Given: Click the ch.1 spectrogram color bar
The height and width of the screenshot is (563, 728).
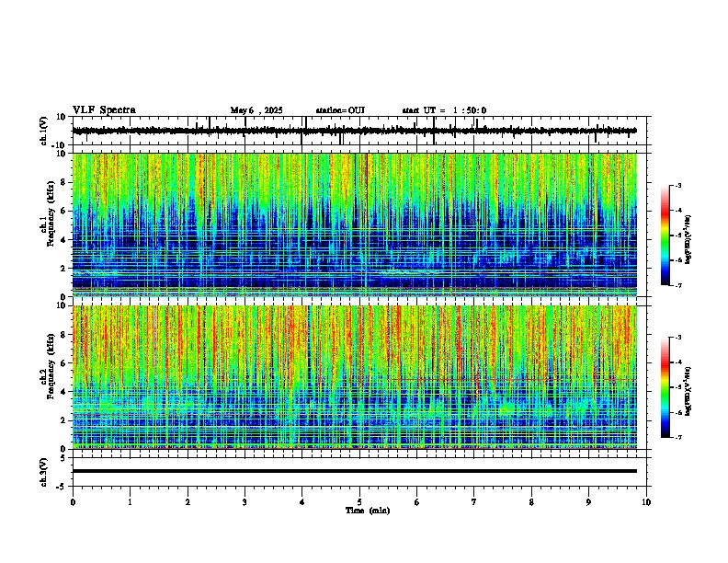Looking at the screenshot, I should 665,236.
